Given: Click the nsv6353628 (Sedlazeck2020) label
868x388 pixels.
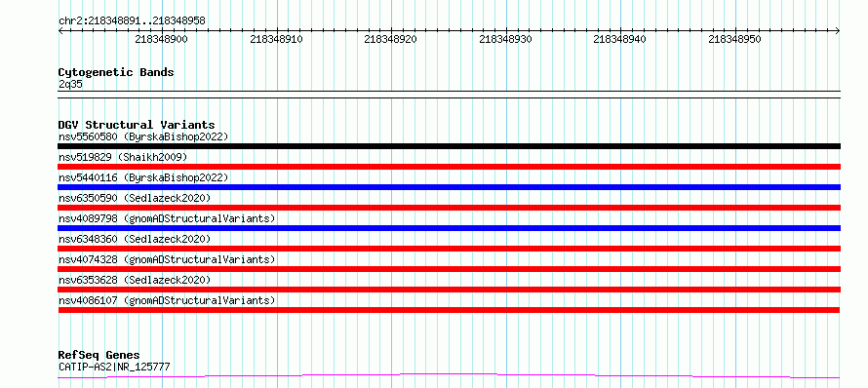Looking at the screenshot, I should click(x=135, y=280).
